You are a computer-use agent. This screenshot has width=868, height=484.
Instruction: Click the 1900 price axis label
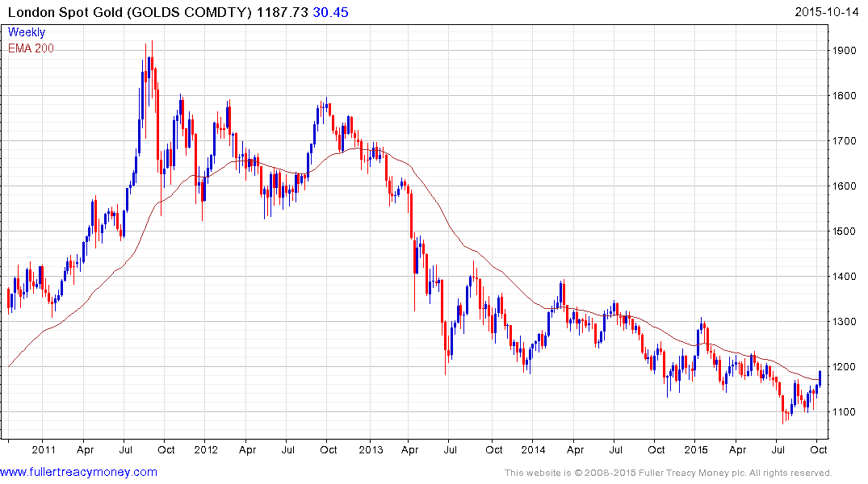pyautogui.click(x=845, y=50)
